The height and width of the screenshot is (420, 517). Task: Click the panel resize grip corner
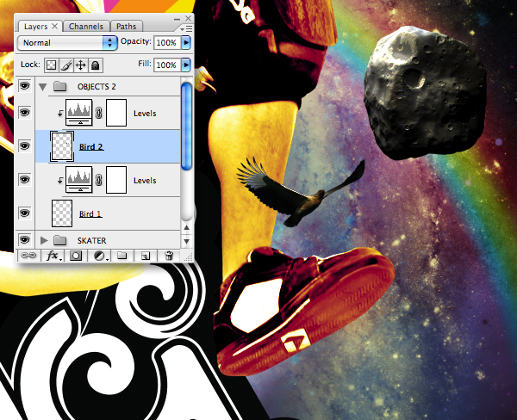pos(189,257)
